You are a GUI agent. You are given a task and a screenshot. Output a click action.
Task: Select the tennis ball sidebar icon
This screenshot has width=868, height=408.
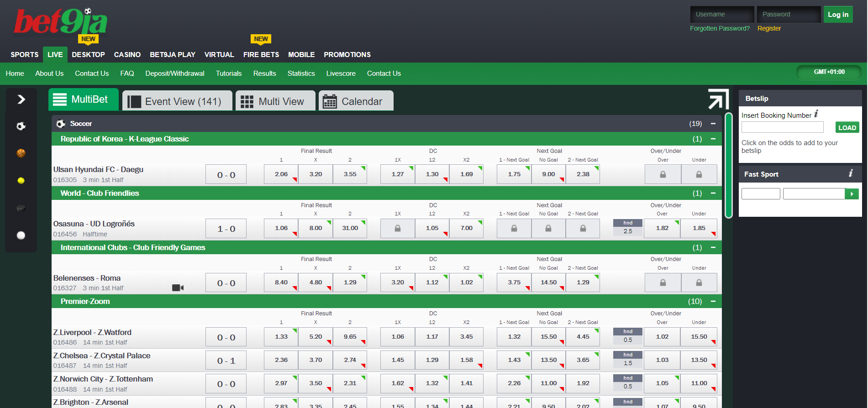(x=21, y=181)
